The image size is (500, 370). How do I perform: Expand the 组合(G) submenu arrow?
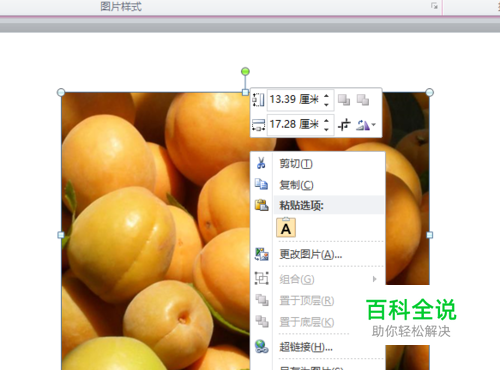[x=375, y=279]
